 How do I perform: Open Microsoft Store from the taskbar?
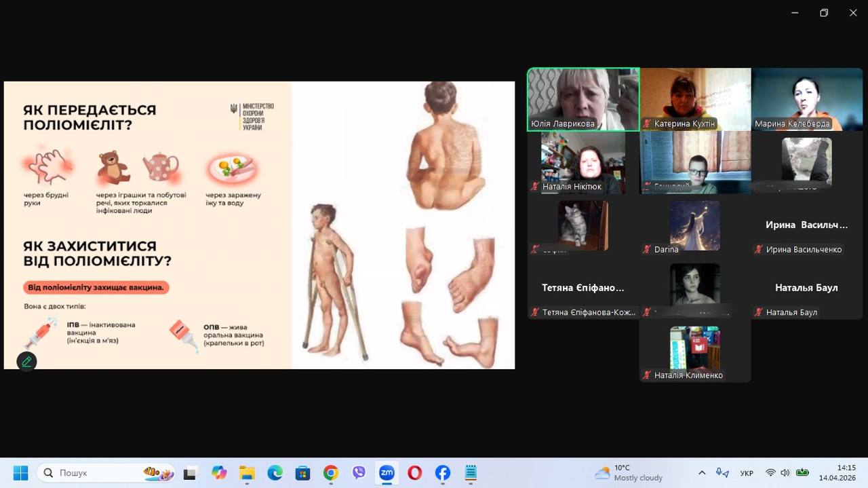[x=302, y=473]
